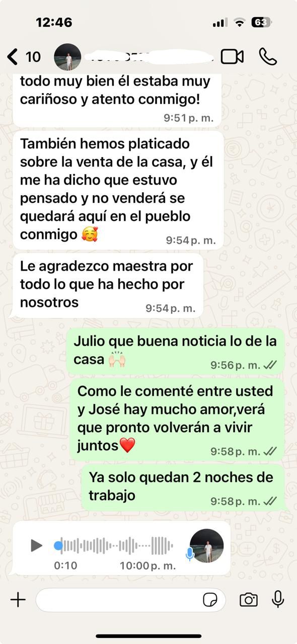
Task: Open the camera to take a photo
Action: pyautogui.click(x=249, y=600)
